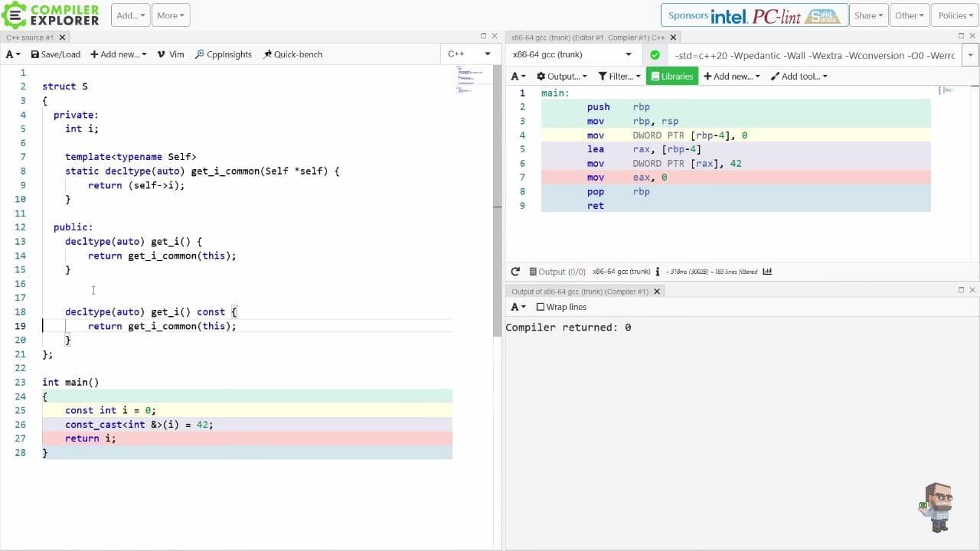Enable the Wrap lines checkbox
This screenshot has height=551, width=980.
[541, 307]
